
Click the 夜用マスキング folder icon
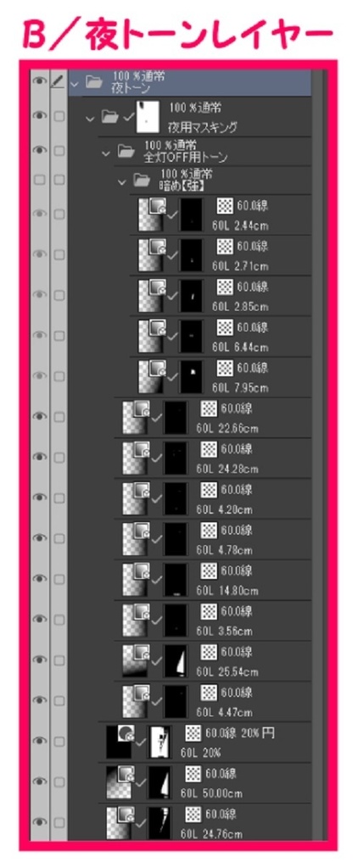click(109, 116)
